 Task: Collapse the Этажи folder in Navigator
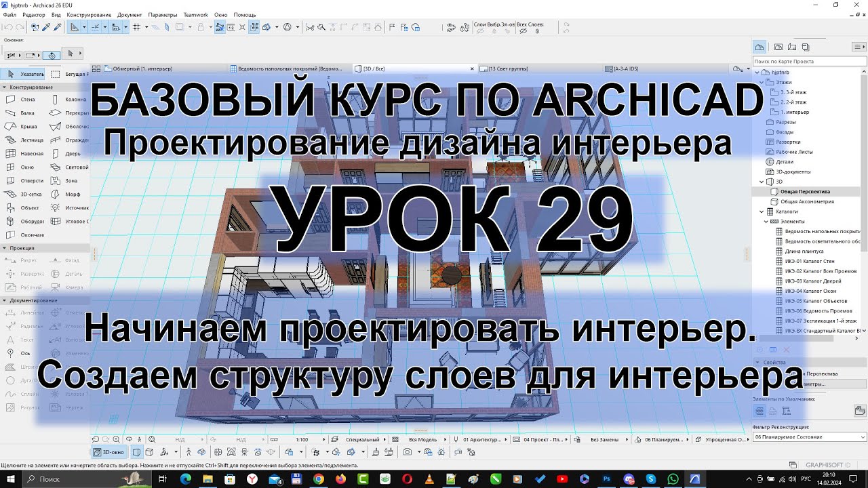[762, 82]
